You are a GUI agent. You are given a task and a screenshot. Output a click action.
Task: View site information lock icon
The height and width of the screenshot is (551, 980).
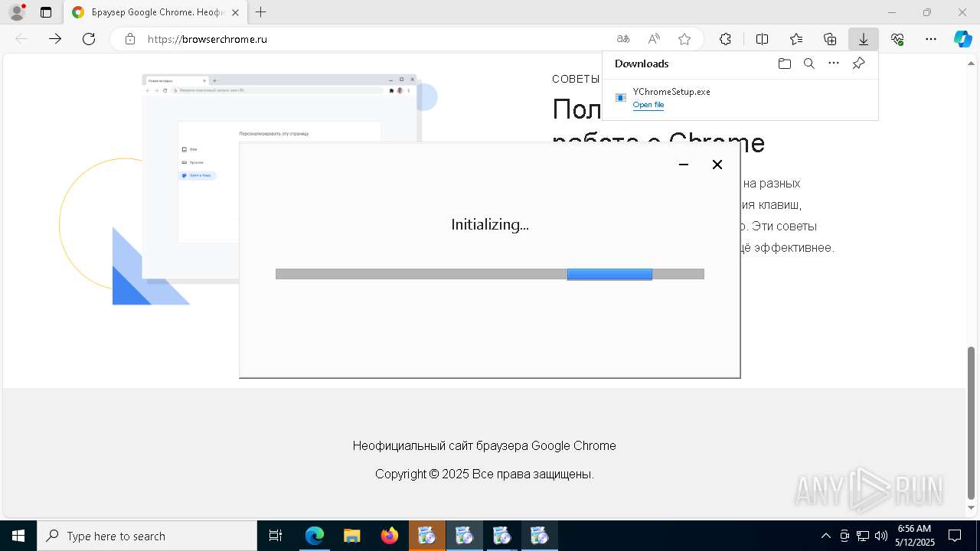tap(130, 39)
